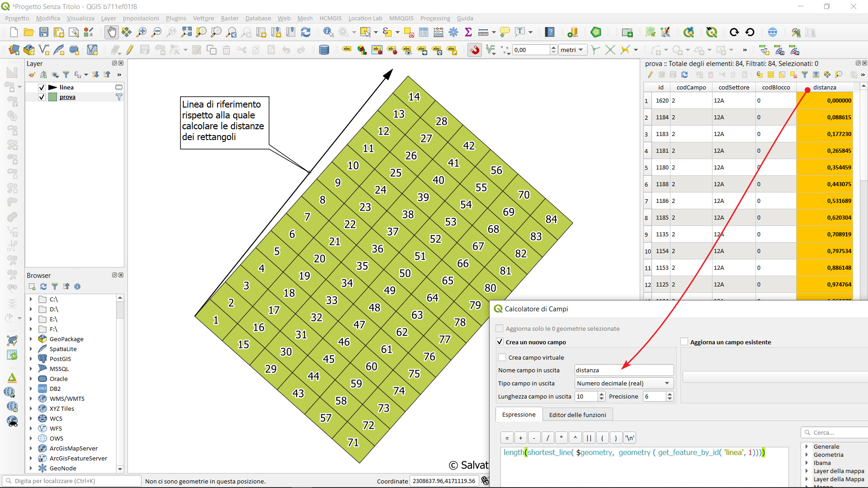Viewport: 868px width, 488px height.
Task: Switch to Editor delle funzioni tab
Action: 577,415
